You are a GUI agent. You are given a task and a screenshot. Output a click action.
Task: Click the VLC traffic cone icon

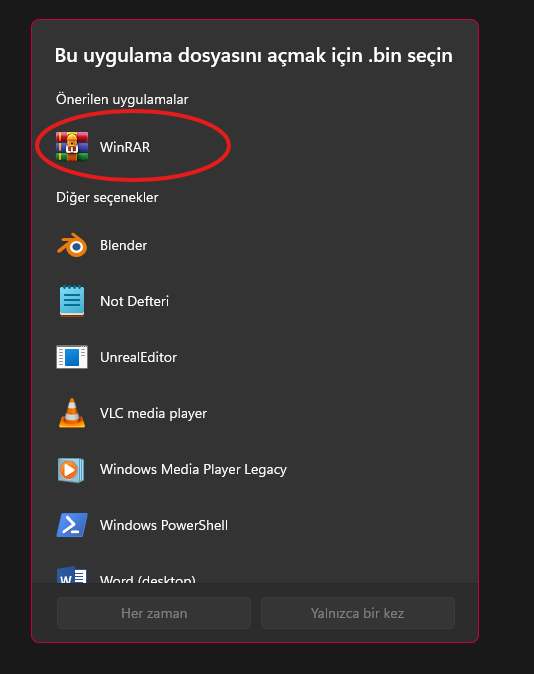pos(72,413)
